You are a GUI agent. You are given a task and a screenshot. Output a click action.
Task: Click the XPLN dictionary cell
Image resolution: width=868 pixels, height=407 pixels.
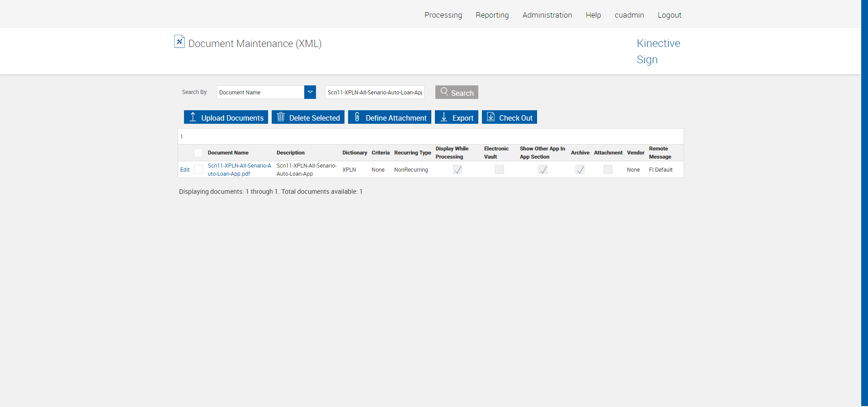pos(349,170)
